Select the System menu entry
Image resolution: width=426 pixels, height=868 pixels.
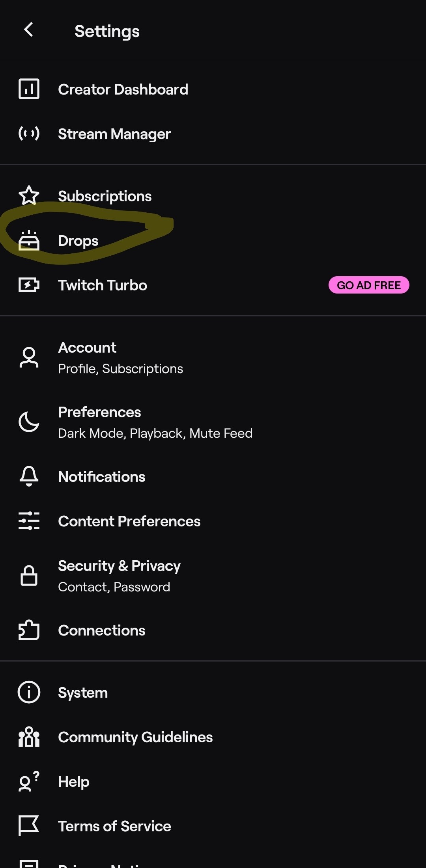[83, 693]
